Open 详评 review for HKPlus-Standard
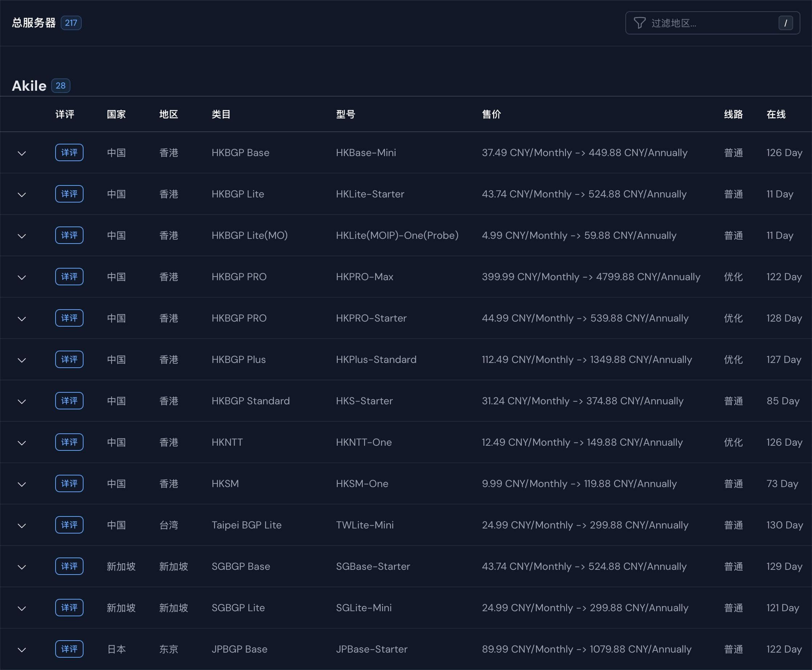The height and width of the screenshot is (670, 812). click(x=69, y=359)
